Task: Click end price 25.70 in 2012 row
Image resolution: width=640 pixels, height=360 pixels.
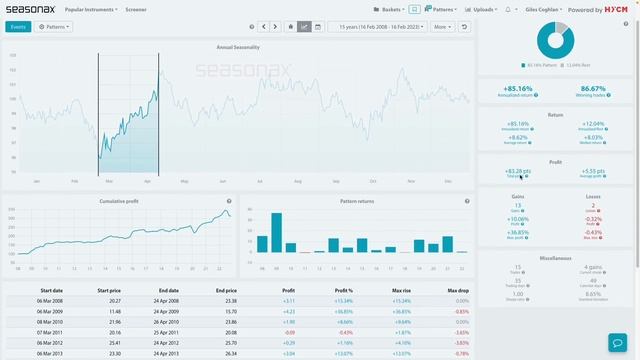Action: pyautogui.click(x=231, y=343)
